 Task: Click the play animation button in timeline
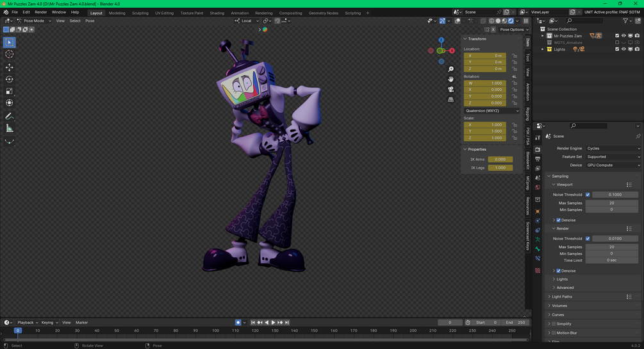click(x=273, y=322)
